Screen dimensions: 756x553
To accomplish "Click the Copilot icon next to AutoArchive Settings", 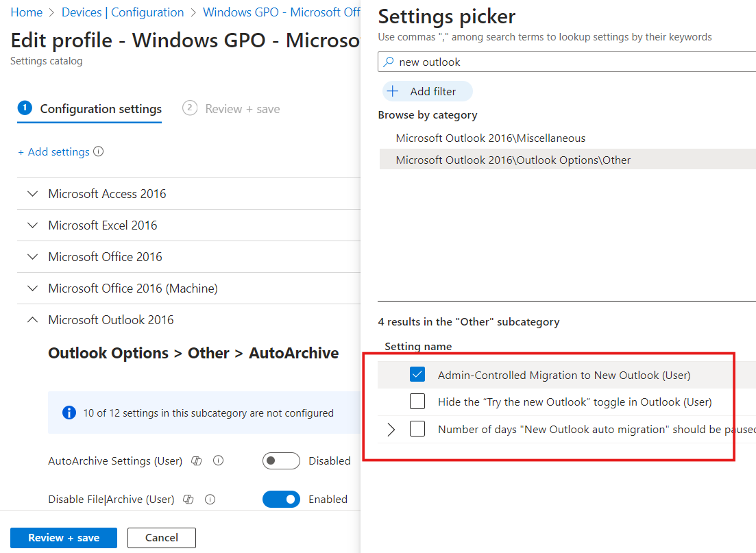I will pyautogui.click(x=197, y=461).
